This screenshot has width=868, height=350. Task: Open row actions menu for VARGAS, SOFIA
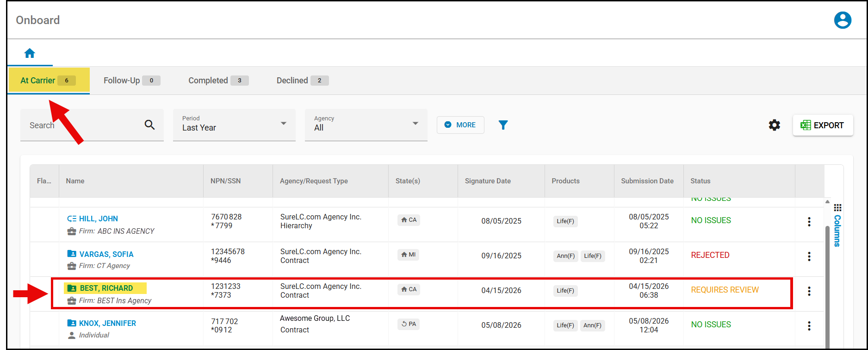[809, 256]
